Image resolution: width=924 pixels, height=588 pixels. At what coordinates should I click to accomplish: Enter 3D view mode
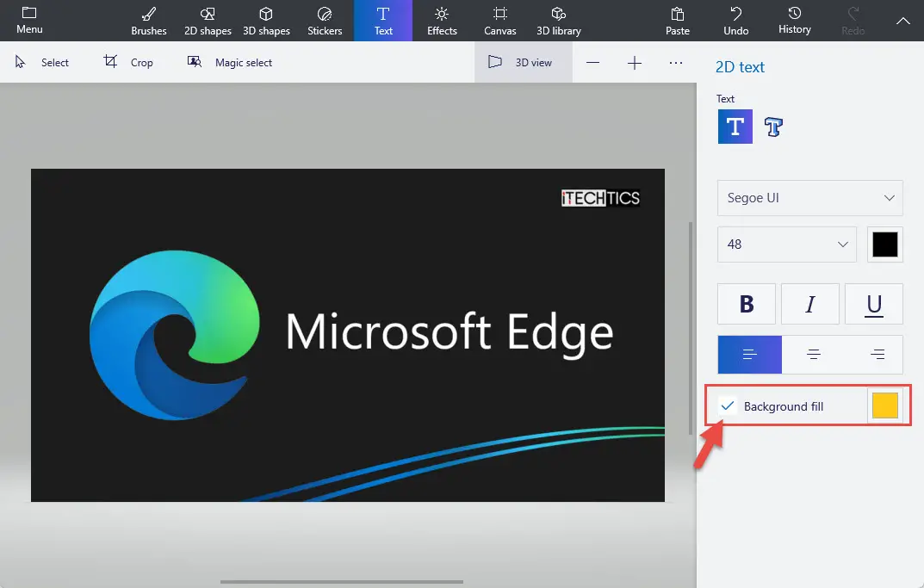pyautogui.click(x=523, y=62)
